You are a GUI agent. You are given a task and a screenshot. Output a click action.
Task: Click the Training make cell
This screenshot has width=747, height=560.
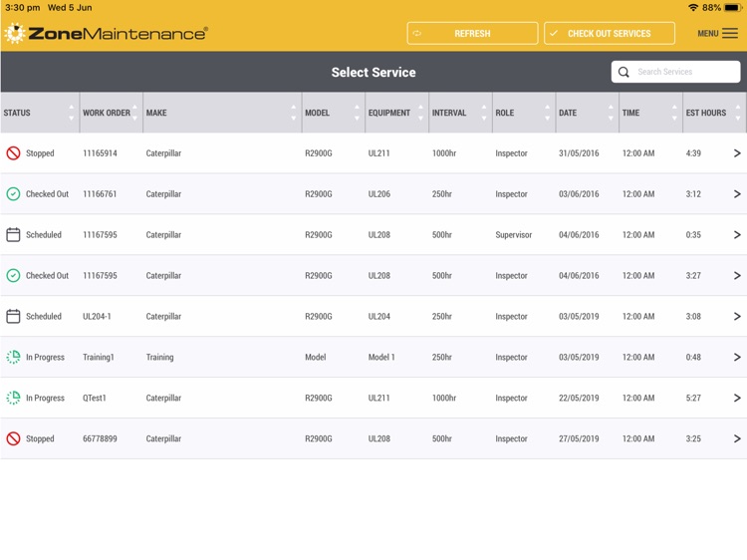[x=159, y=357]
